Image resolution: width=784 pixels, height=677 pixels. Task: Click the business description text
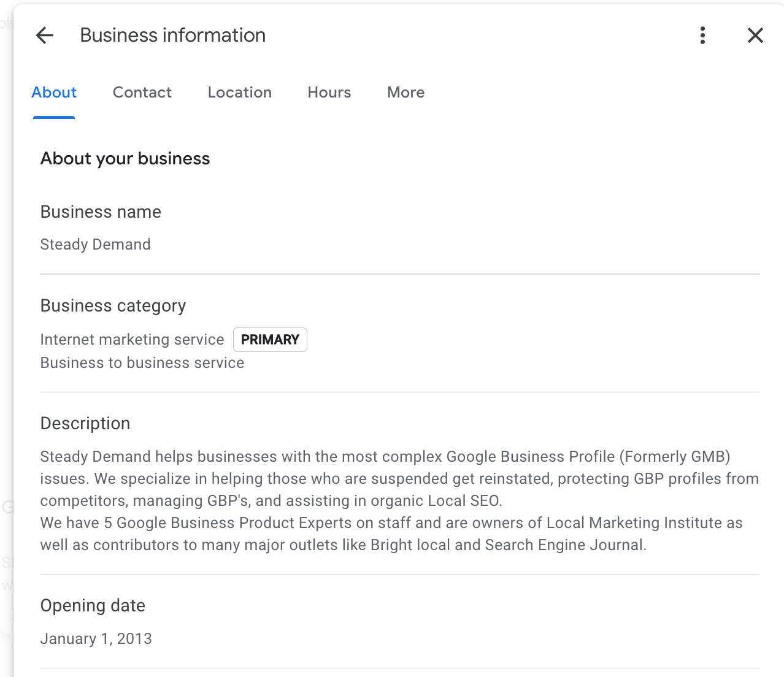point(399,500)
